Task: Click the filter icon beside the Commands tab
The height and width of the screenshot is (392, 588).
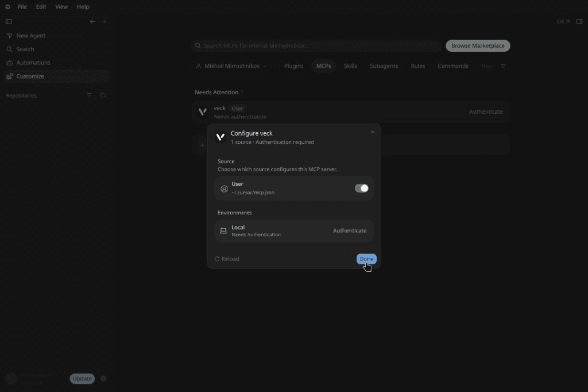Action: pos(503,66)
